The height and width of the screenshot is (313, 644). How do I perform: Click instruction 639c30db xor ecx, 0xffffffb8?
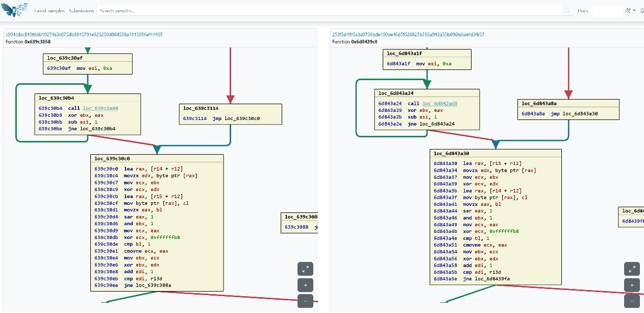pyautogui.click(x=137, y=237)
